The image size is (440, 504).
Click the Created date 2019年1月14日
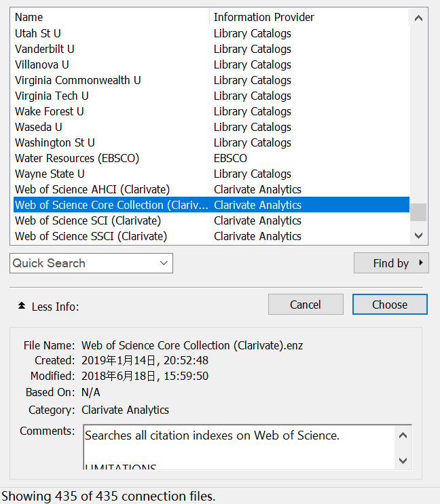[x=119, y=360]
